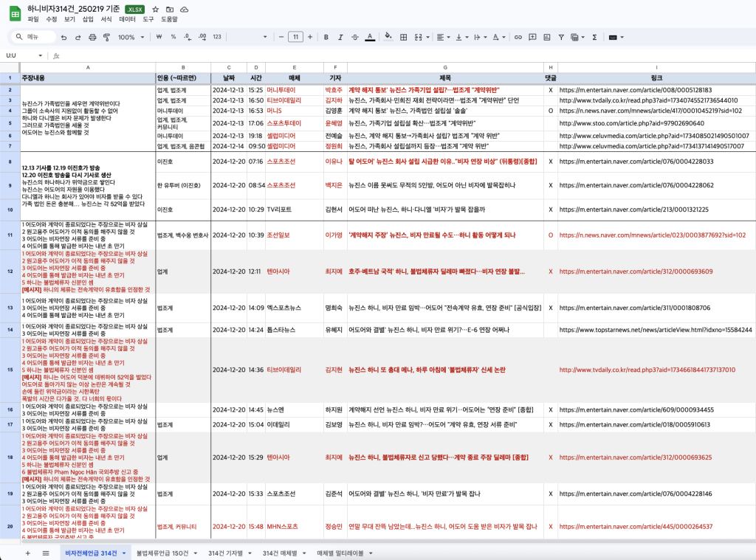Open text rotation dropdown
756x560 pixels.
coord(498,37)
